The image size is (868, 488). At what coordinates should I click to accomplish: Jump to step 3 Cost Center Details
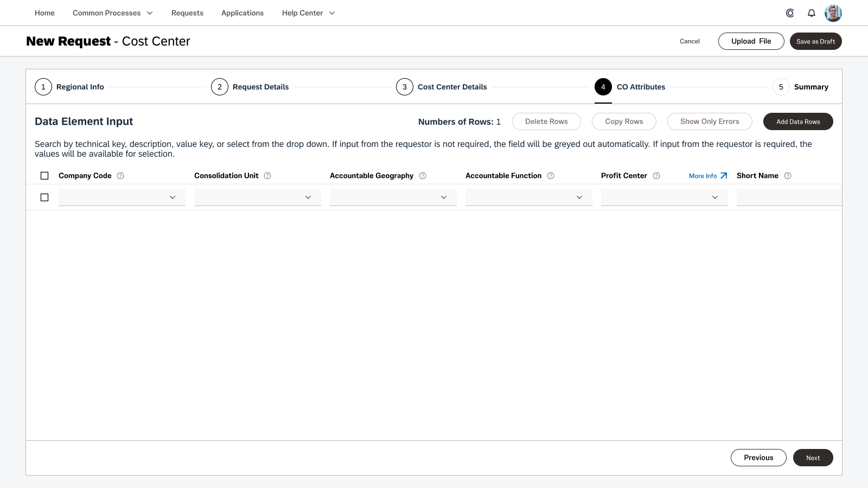(x=442, y=87)
